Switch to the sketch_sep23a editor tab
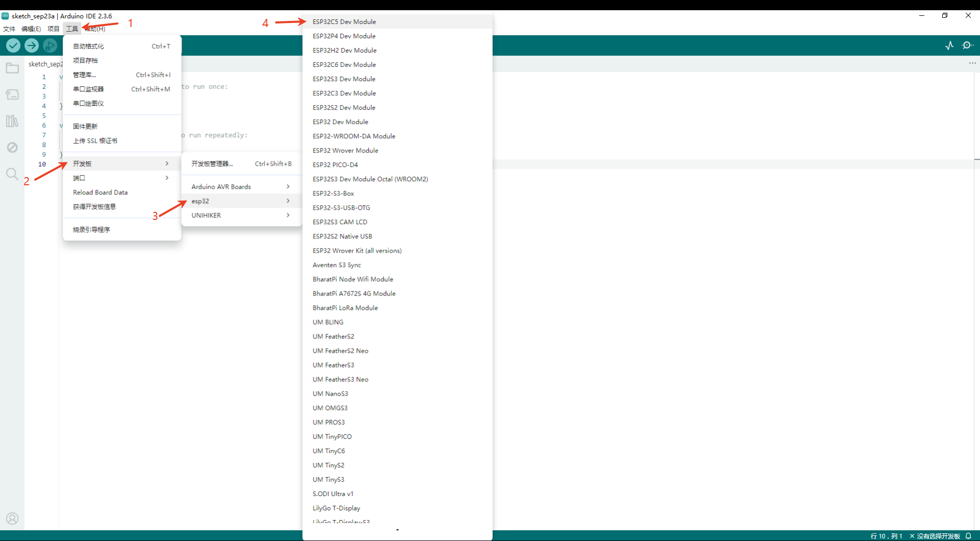 pos(45,64)
